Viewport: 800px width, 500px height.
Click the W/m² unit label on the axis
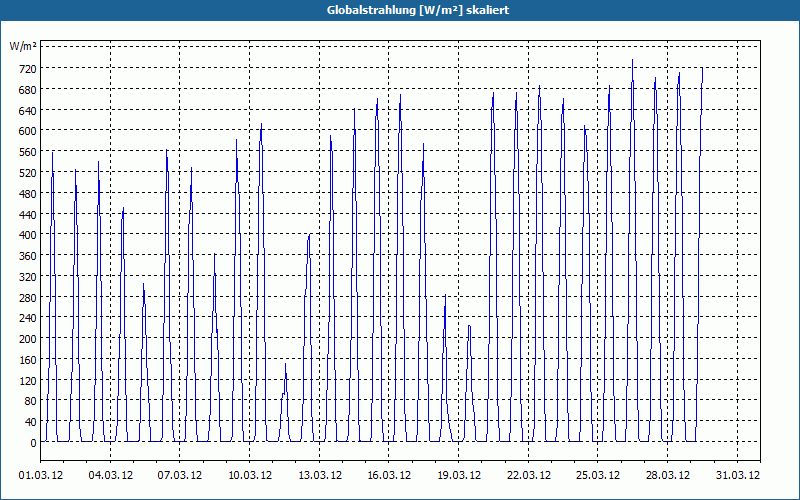click(x=23, y=47)
